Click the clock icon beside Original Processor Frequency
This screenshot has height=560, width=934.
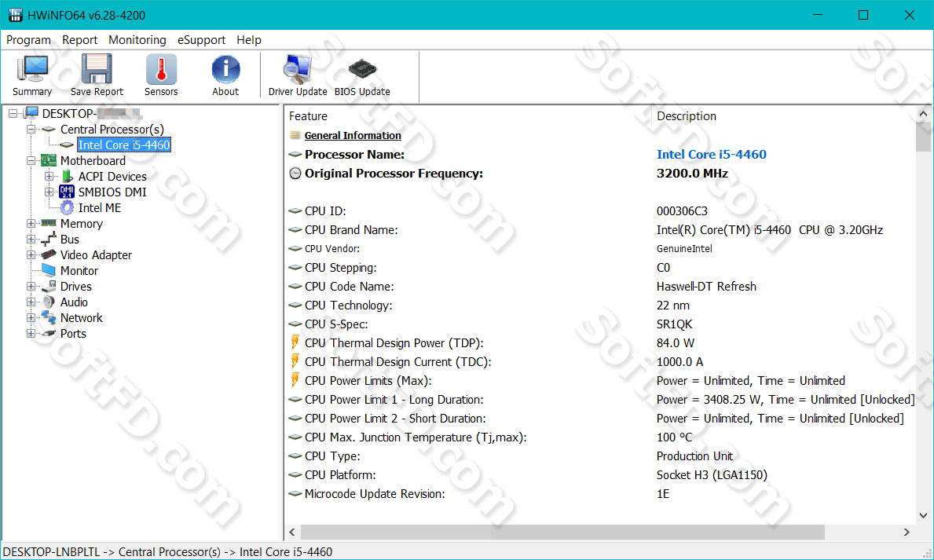point(295,174)
